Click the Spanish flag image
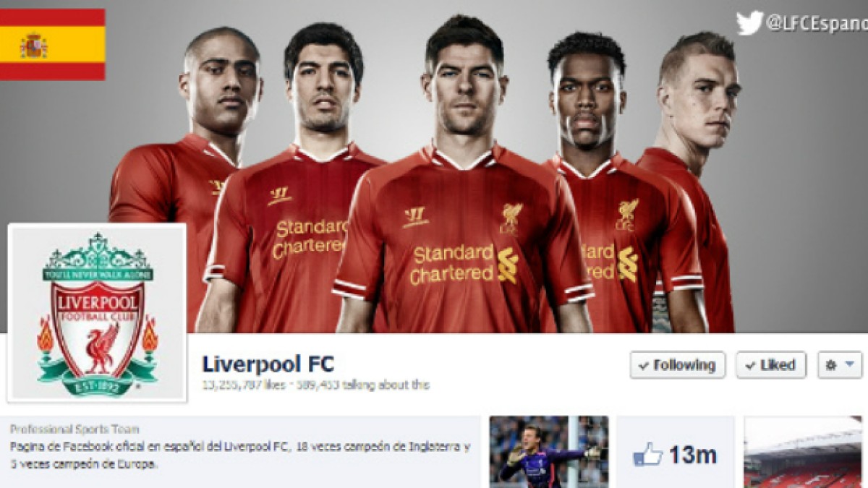This screenshot has height=488, width=868. [x=52, y=44]
